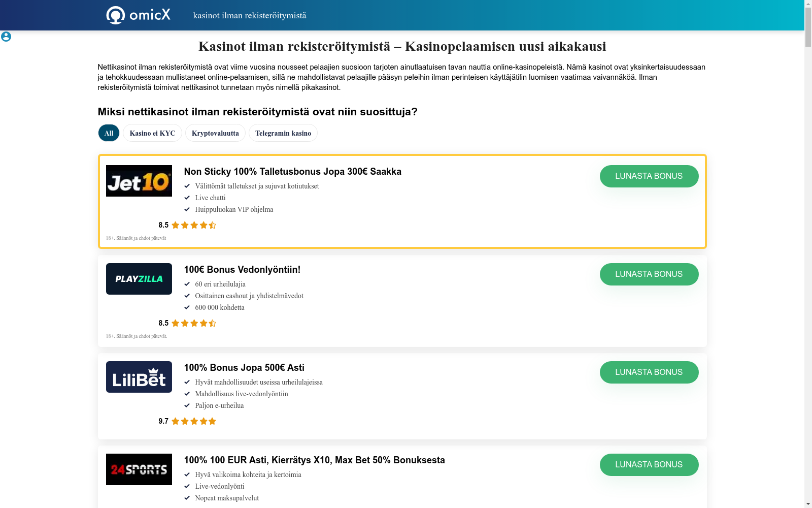Click the checkmark beside 60 eri urheilulajia

click(x=187, y=284)
